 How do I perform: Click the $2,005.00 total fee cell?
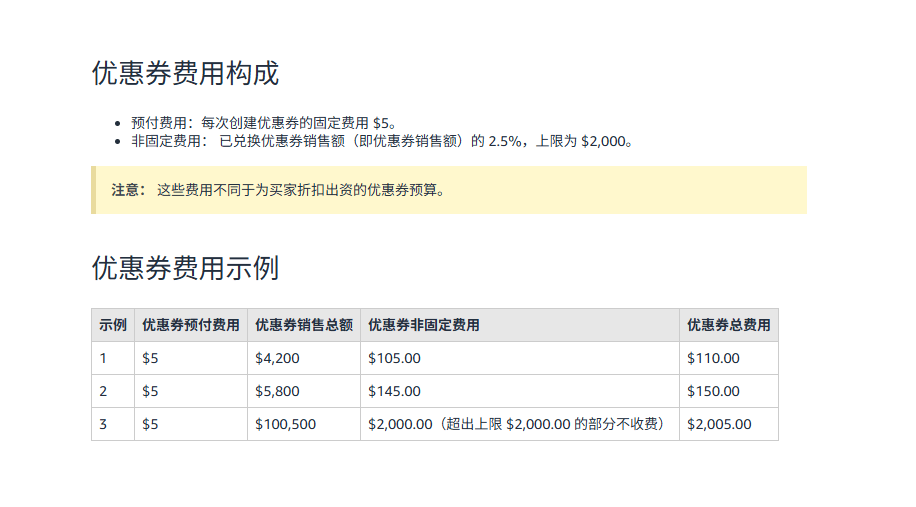[x=720, y=424]
